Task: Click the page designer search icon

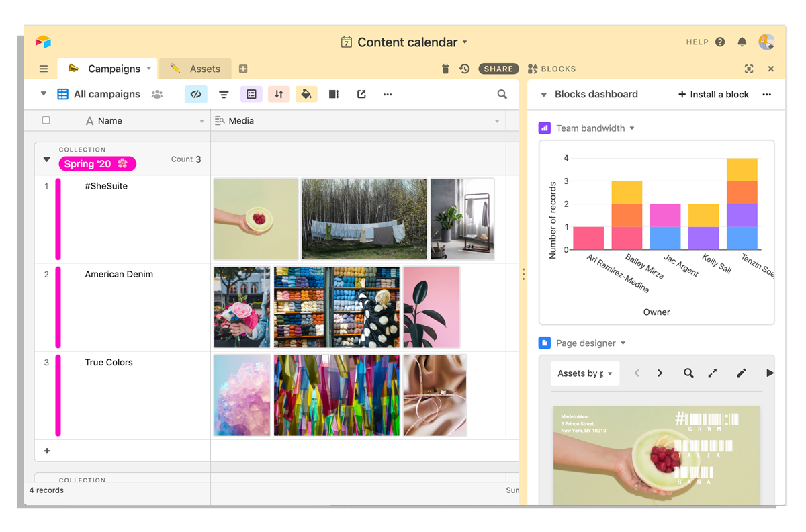Action: (688, 373)
